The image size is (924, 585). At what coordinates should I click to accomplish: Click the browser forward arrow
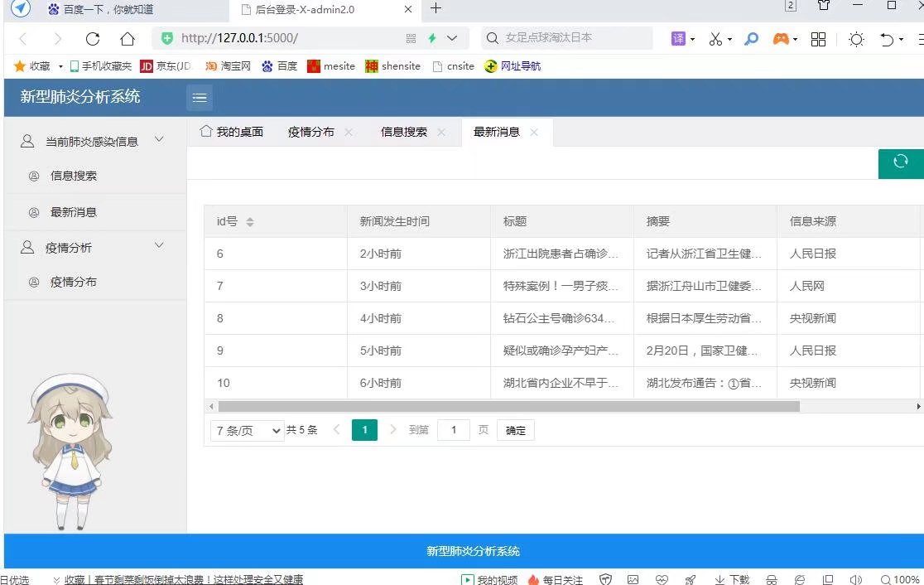coord(57,39)
